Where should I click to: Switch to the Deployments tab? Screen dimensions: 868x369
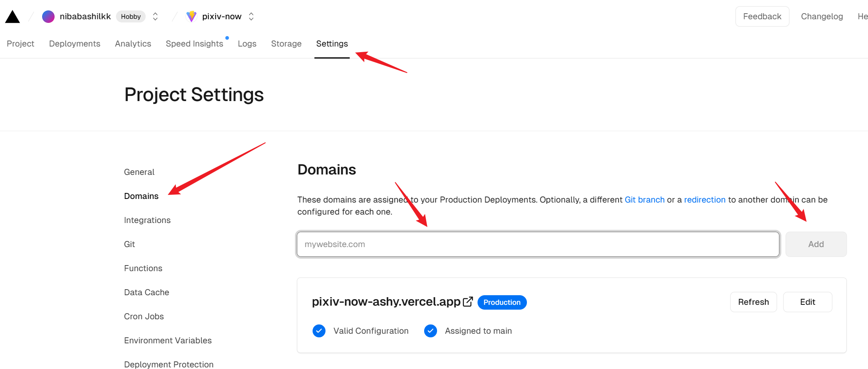(x=75, y=44)
